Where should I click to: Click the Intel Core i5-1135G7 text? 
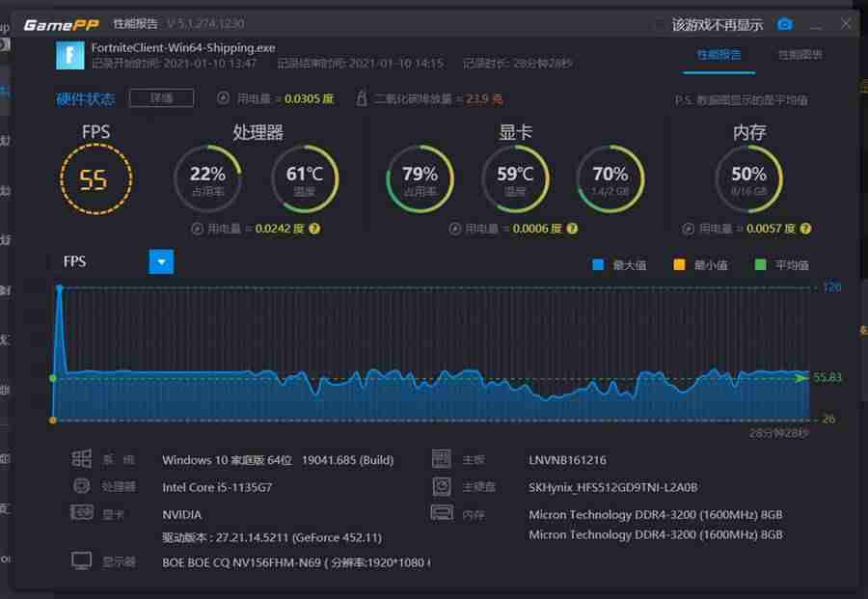pyautogui.click(x=217, y=487)
